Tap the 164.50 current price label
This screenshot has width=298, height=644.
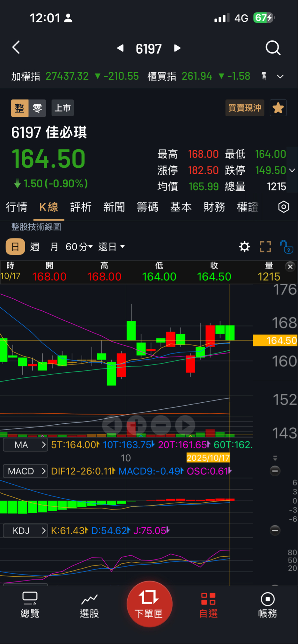pos(275,340)
